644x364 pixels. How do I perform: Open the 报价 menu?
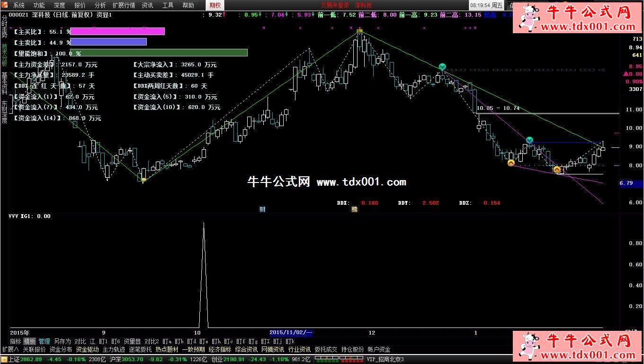pos(80,5)
